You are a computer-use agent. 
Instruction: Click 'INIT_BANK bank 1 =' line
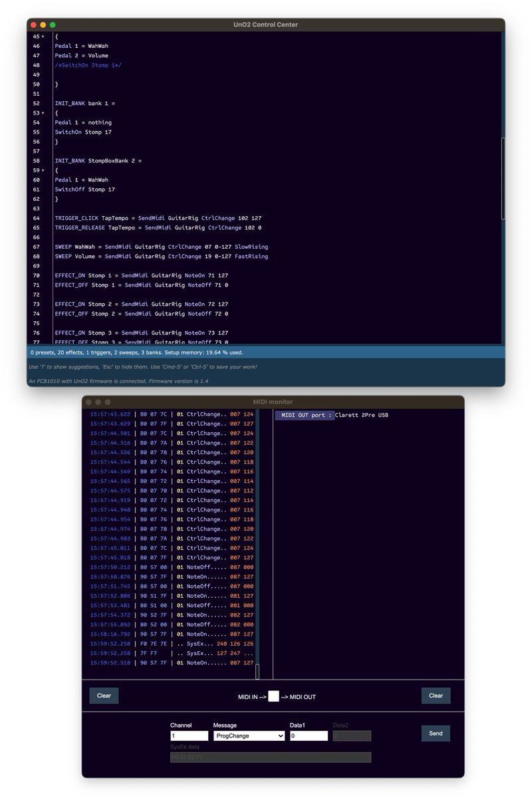click(x=84, y=104)
